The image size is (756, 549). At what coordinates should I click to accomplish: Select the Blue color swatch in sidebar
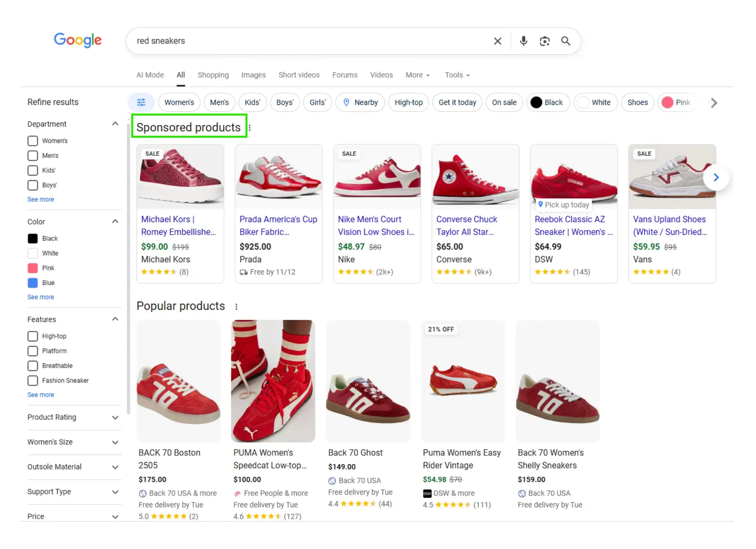pyautogui.click(x=33, y=283)
